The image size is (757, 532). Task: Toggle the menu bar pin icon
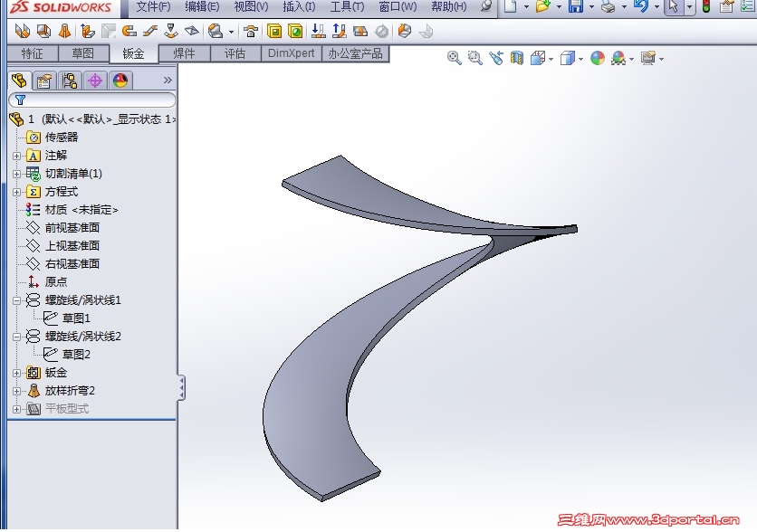coord(486,6)
